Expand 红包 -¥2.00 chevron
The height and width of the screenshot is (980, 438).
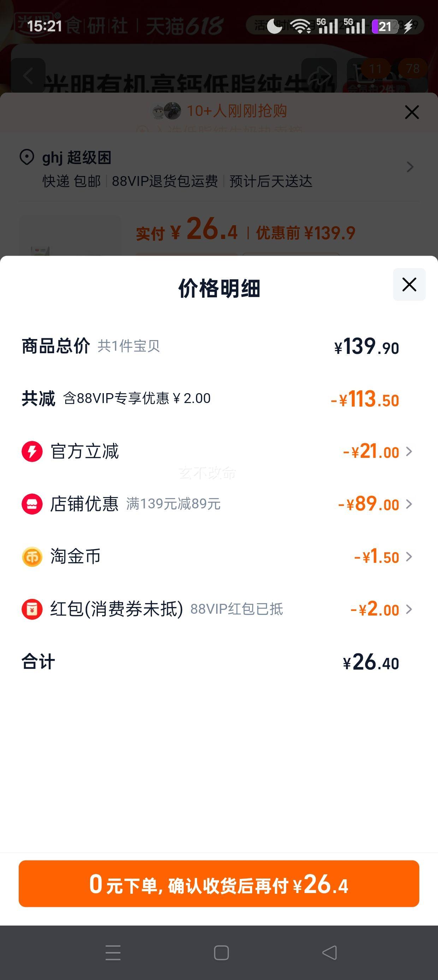pos(409,609)
